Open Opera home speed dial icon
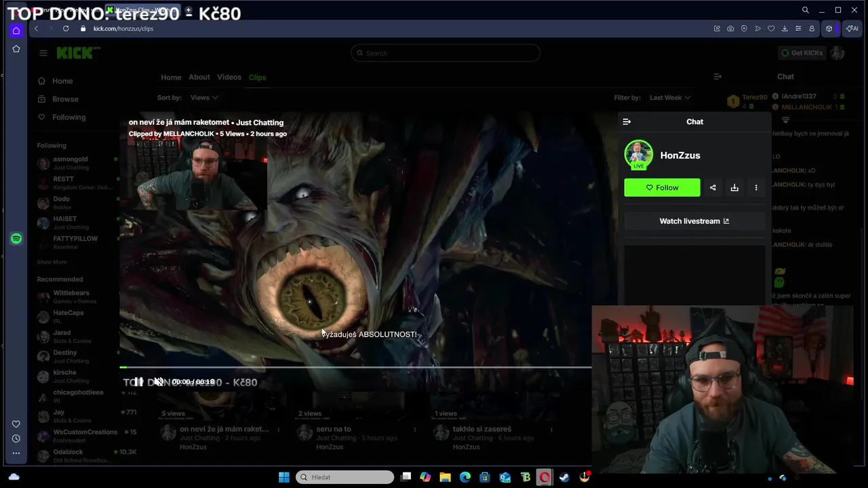Viewport: 868px width, 488px height. click(16, 30)
